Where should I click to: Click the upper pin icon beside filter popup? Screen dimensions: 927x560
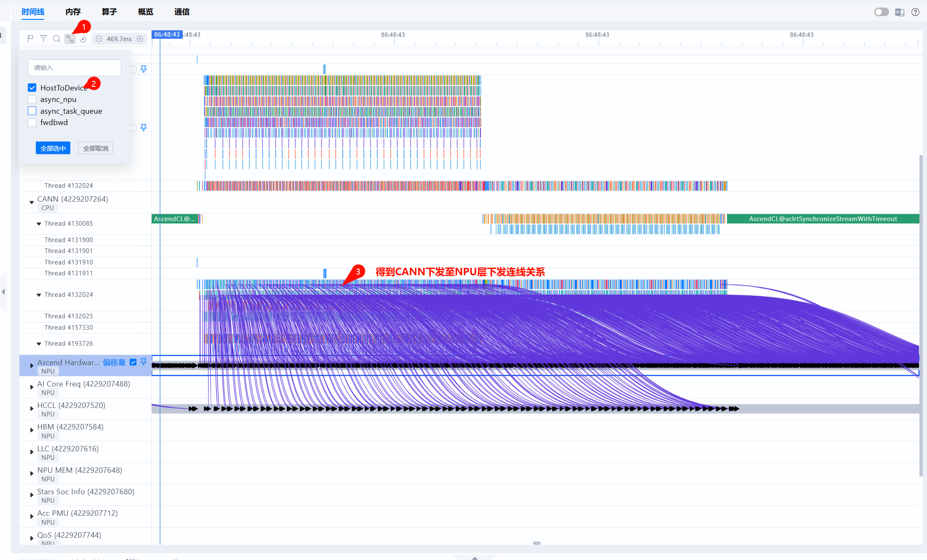[x=144, y=69]
